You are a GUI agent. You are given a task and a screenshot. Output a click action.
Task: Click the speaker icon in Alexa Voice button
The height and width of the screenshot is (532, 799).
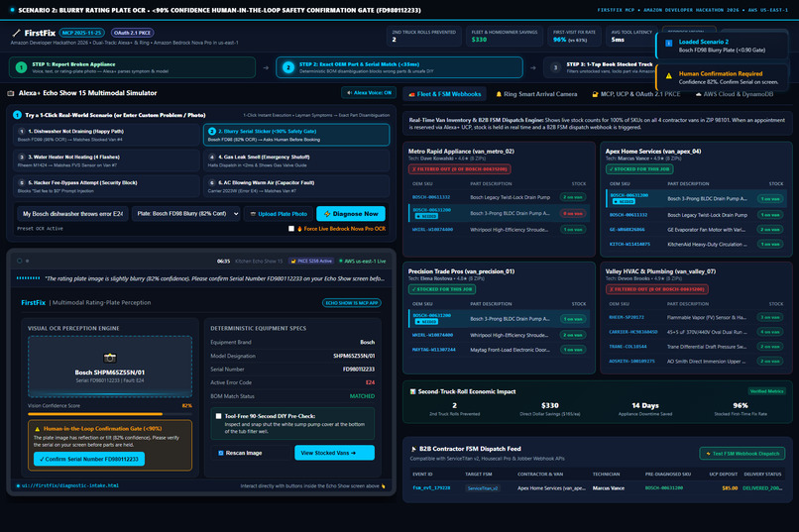coord(349,93)
